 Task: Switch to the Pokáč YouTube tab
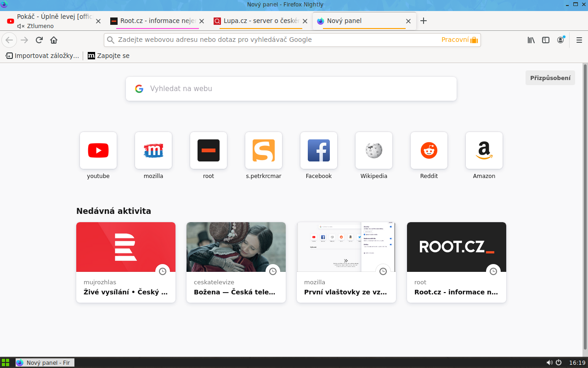pyautogui.click(x=53, y=21)
